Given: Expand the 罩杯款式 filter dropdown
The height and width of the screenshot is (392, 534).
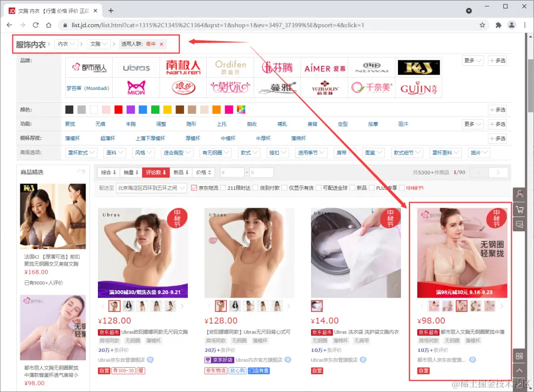Looking at the screenshot, I should 81,152.
